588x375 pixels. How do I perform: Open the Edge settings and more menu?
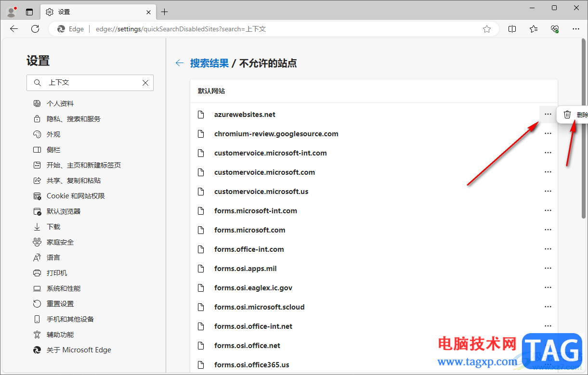pos(576,29)
